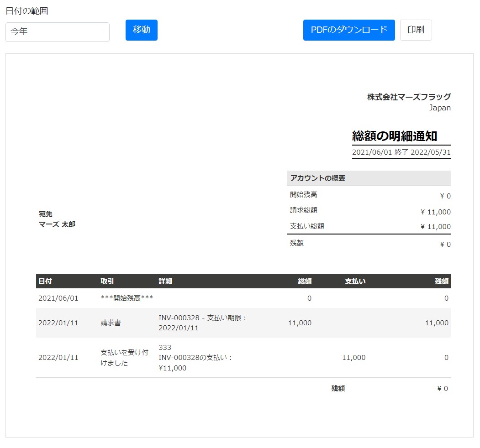Click the PDFのダウンロード button

point(349,30)
